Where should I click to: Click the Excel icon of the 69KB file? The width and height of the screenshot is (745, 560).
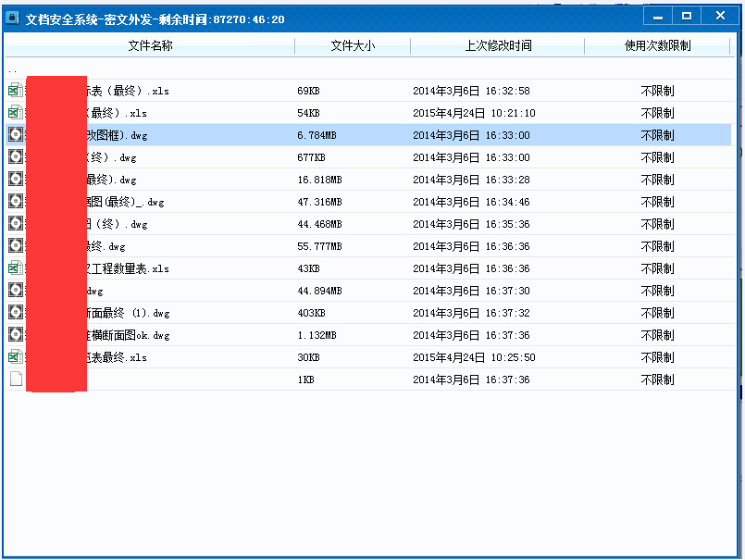click(x=16, y=91)
